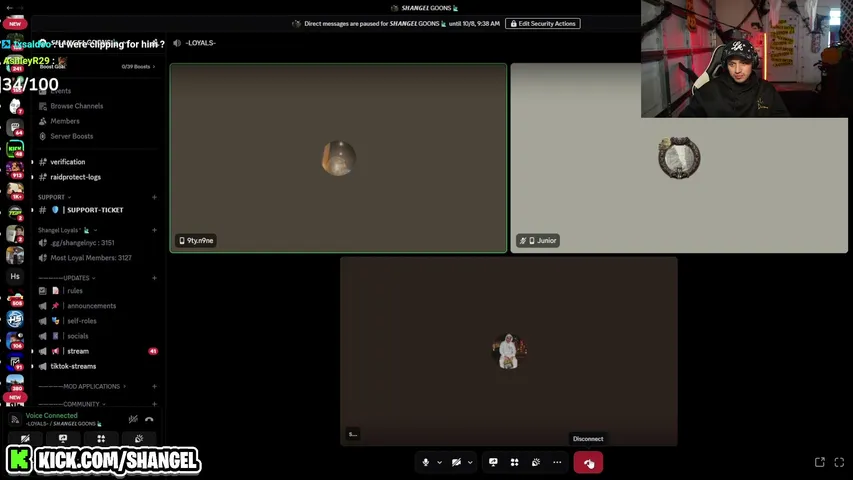
Task: Pop out the call window
Action: click(x=820, y=462)
